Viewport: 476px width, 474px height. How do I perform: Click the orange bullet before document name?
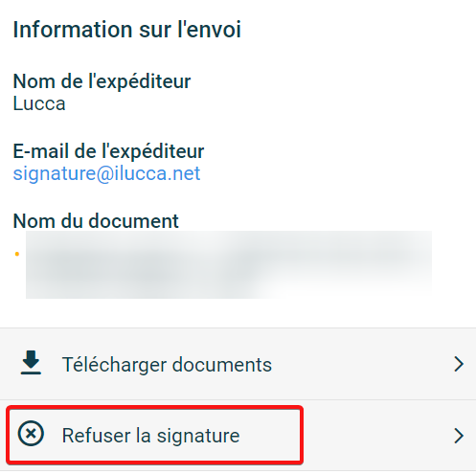pyautogui.click(x=17, y=254)
